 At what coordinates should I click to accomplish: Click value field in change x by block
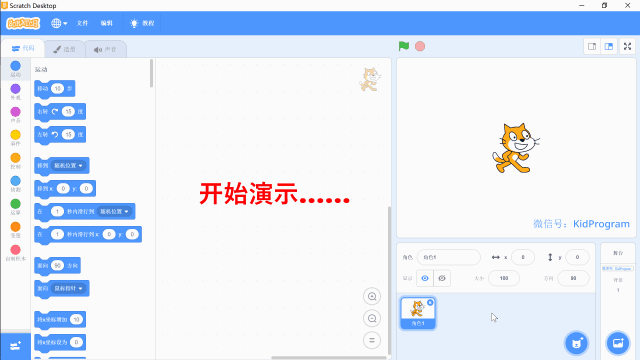(76, 320)
